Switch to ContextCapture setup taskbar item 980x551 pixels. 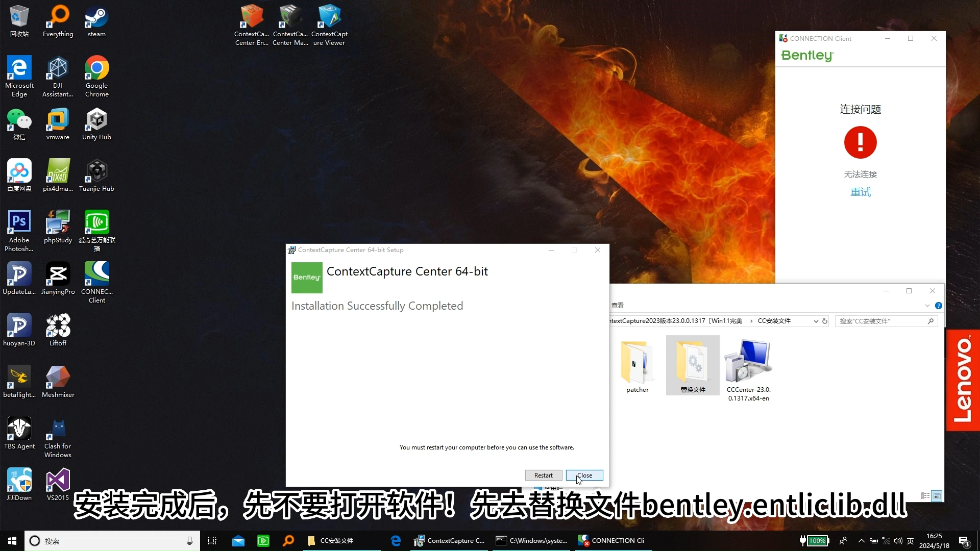(450, 541)
